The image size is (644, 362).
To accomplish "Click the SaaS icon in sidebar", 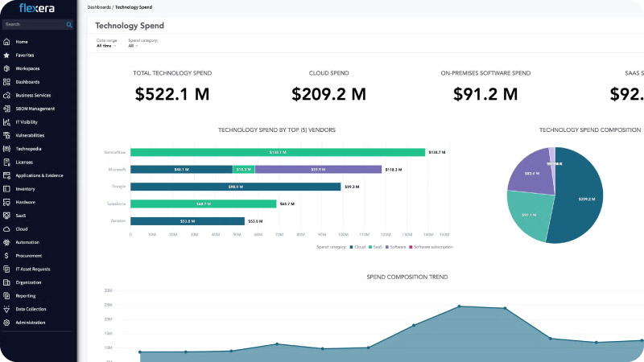I will (x=6, y=216).
